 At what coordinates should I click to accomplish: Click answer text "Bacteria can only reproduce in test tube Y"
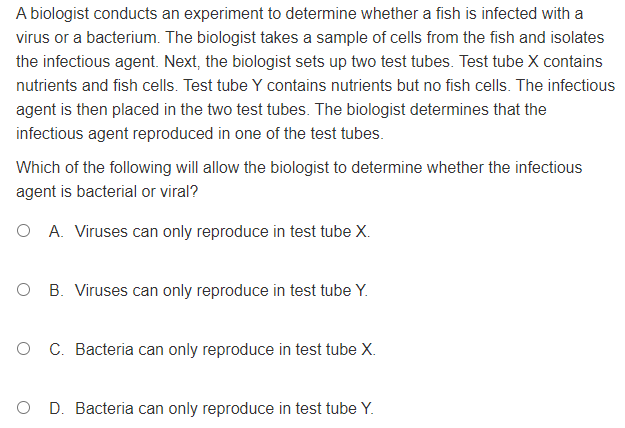click(x=225, y=409)
